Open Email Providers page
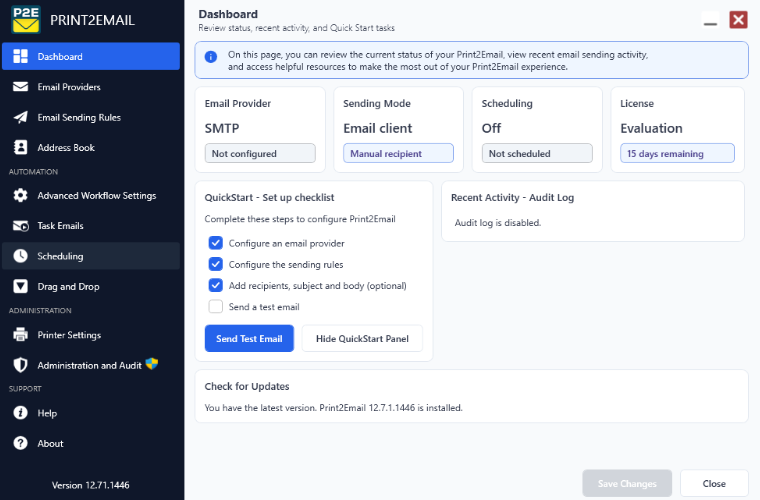Screen dimensions: 760x500 (x=91, y=87)
